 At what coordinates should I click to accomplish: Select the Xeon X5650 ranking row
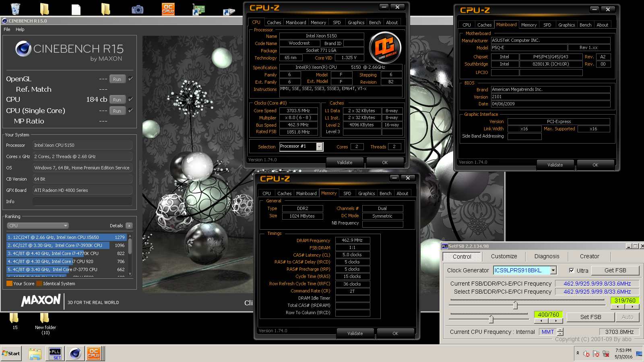click(x=66, y=237)
